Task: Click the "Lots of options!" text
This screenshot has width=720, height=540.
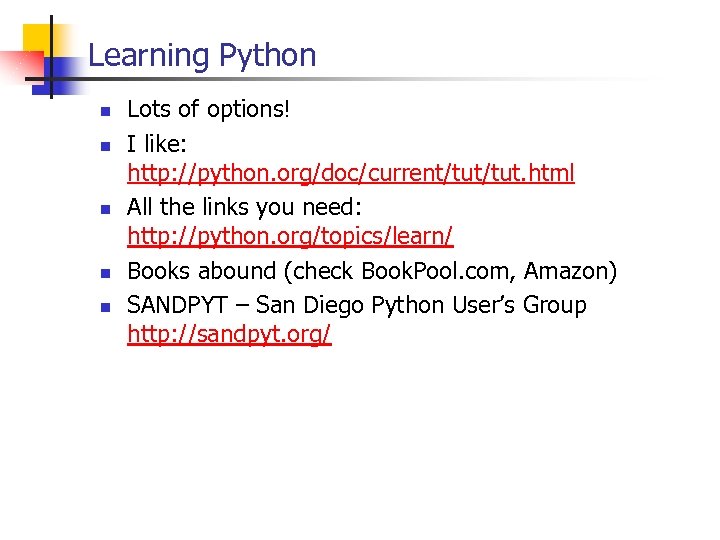Action: (208, 109)
